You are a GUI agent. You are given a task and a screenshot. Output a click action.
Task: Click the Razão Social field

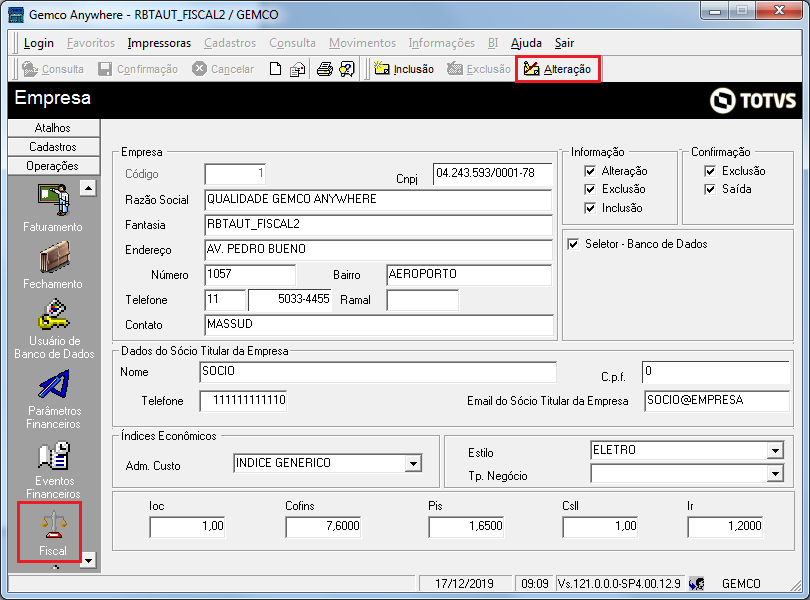pos(378,199)
